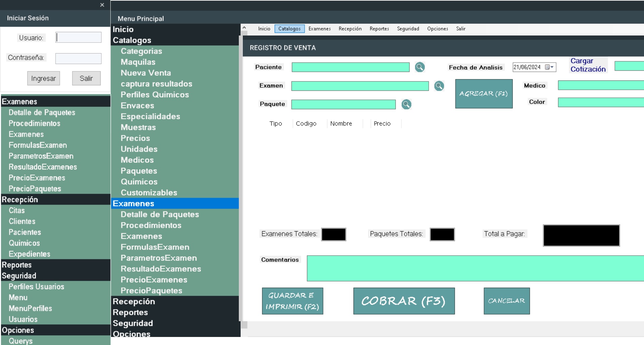
Task: Click the search icon next to Examen
Action: point(439,86)
